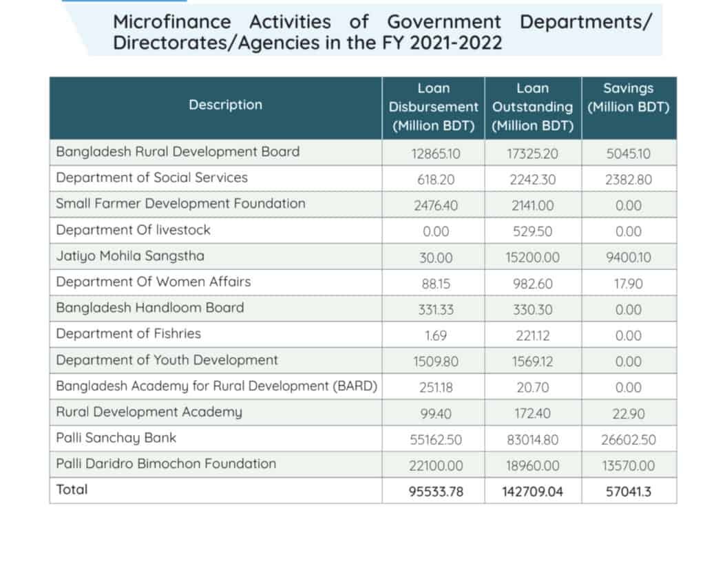The image size is (705, 588).
Task: Click the 'Description' column header
Action: coord(225,105)
